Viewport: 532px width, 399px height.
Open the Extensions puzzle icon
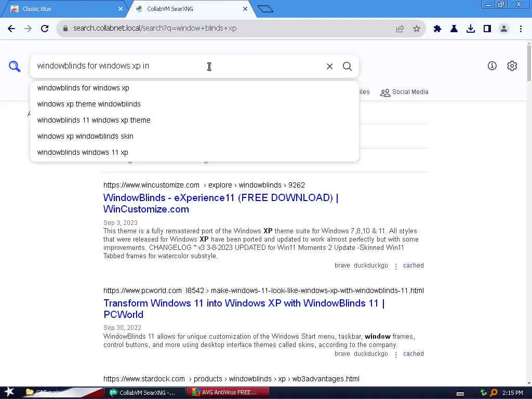[x=437, y=29]
